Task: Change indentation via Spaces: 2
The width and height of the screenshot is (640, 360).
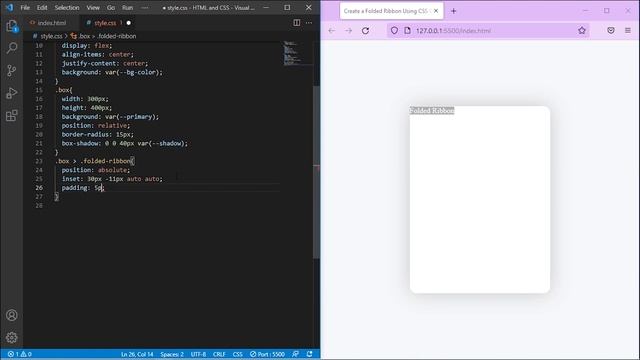Action: click(172, 354)
